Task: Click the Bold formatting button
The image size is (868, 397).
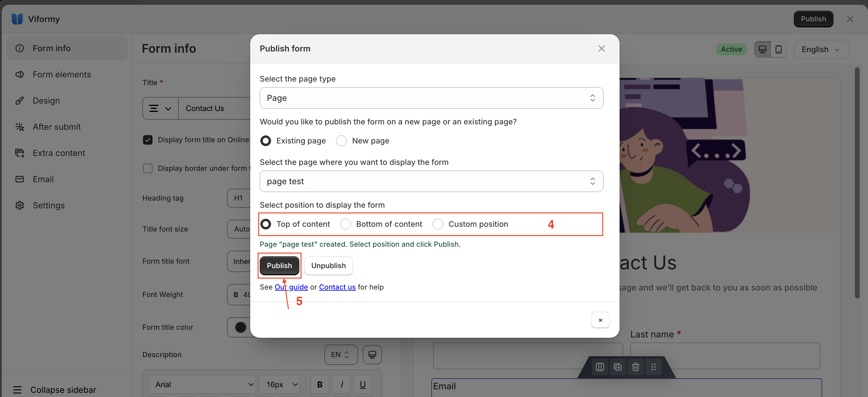Action: coord(320,385)
